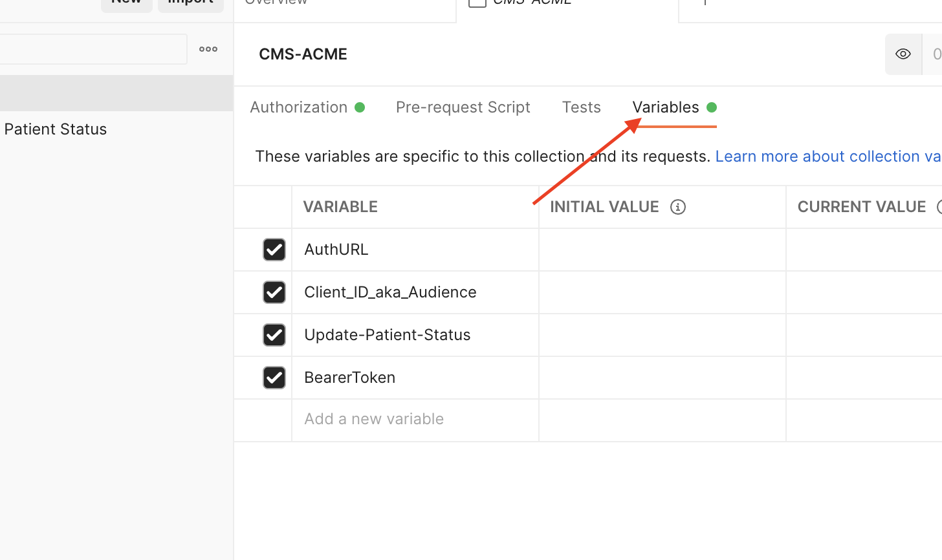
Task: Open the Pre-request Script tab
Action: coord(463,107)
